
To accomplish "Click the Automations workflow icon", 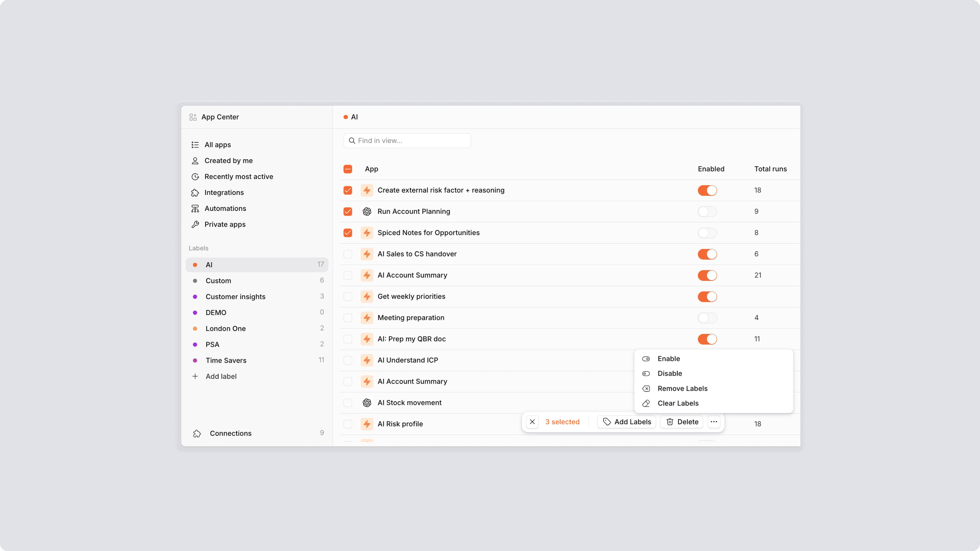I will 195,209.
